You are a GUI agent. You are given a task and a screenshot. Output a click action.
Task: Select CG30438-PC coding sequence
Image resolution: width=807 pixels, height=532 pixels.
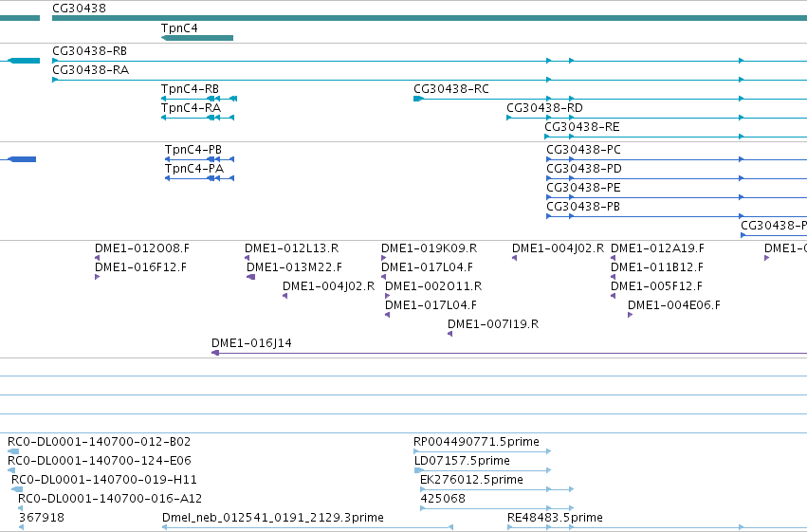coord(676,159)
